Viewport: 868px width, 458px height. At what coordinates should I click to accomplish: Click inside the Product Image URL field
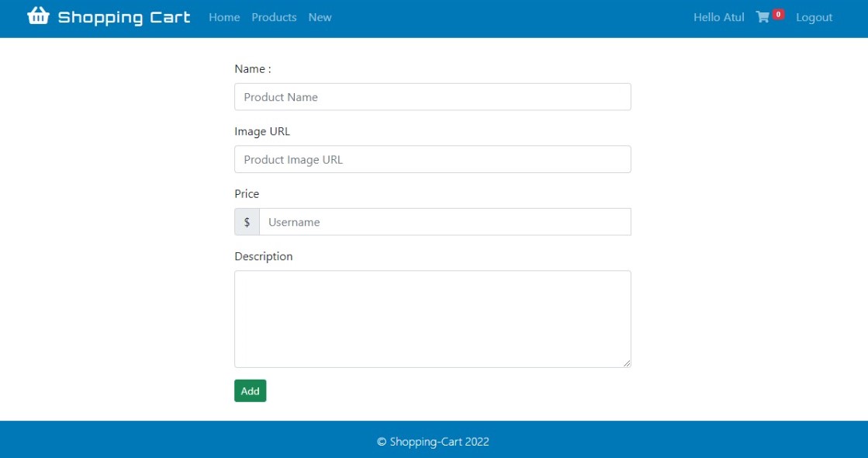[x=432, y=159]
